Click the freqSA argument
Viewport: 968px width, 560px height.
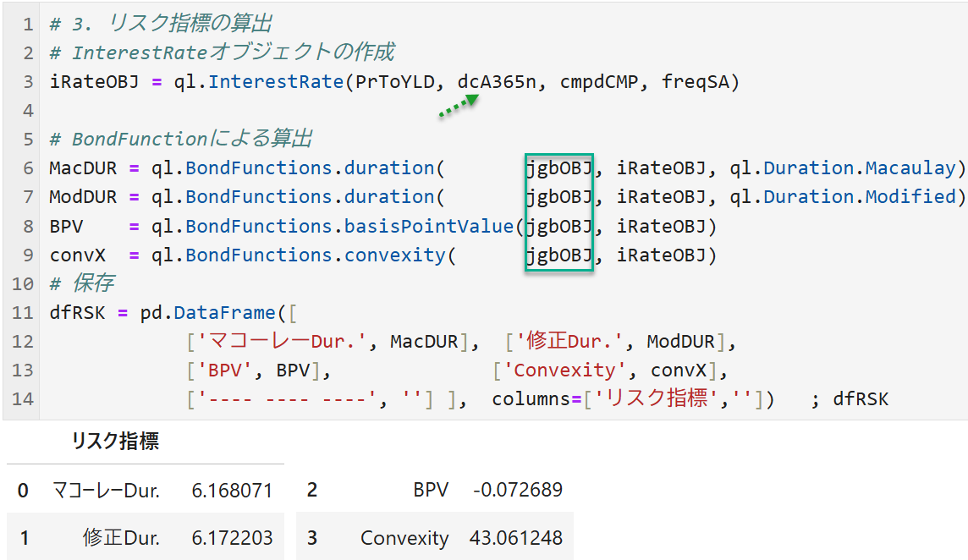[696, 81]
